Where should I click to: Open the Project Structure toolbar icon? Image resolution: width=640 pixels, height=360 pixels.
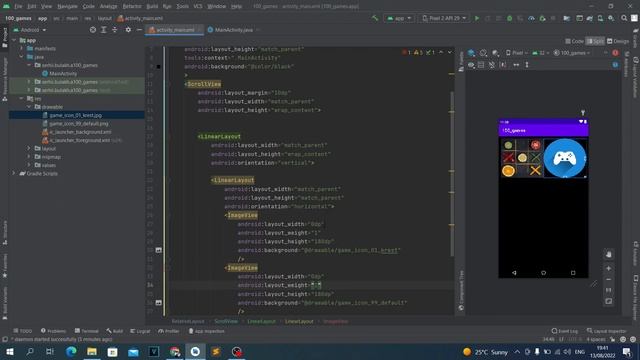point(567,18)
